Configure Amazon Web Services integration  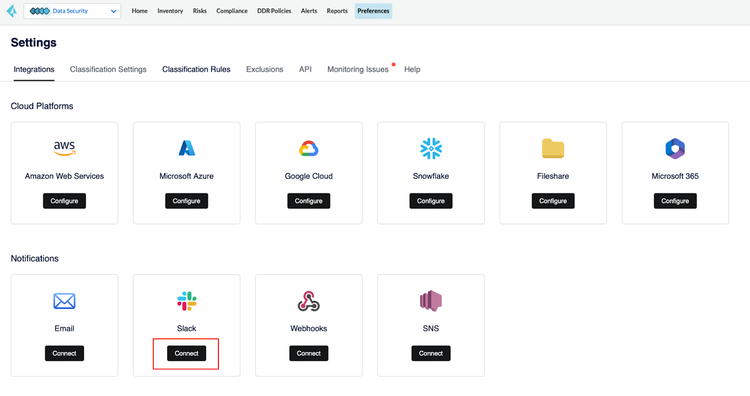coord(64,201)
